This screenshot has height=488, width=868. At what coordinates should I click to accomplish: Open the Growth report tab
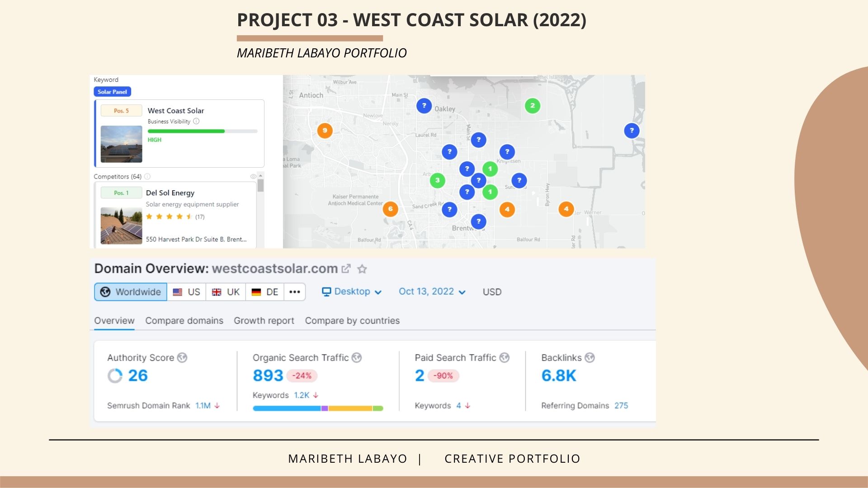264,320
